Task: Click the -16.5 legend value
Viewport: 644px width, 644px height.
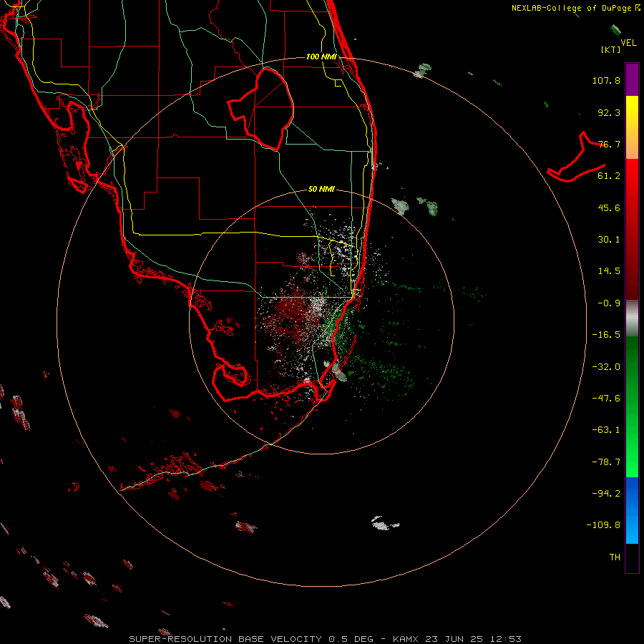Action: (606, 335)
